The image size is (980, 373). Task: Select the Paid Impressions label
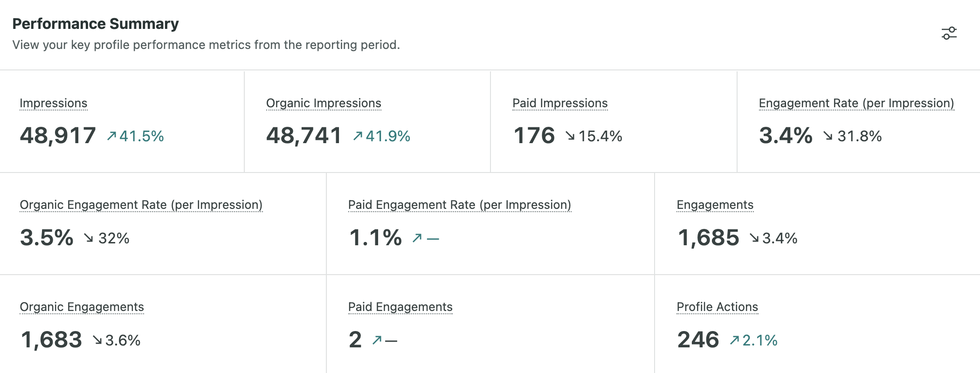click(560, 103)
